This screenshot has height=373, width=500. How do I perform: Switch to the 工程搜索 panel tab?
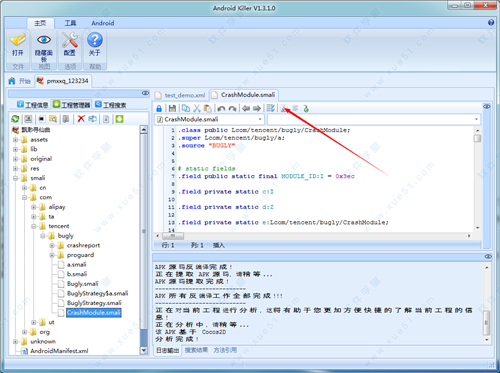click(111, 105)
